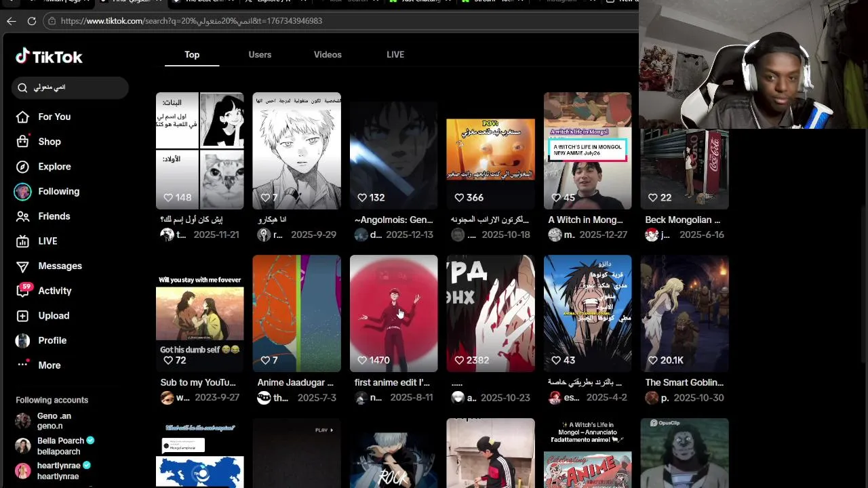
Task: Open the Anime Jaadugar video thumbnail
Action: click(297, 313)
